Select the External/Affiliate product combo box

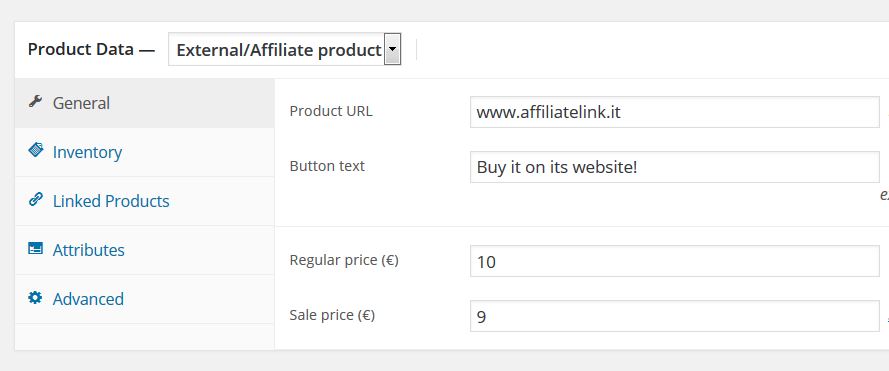pos(285,49)
